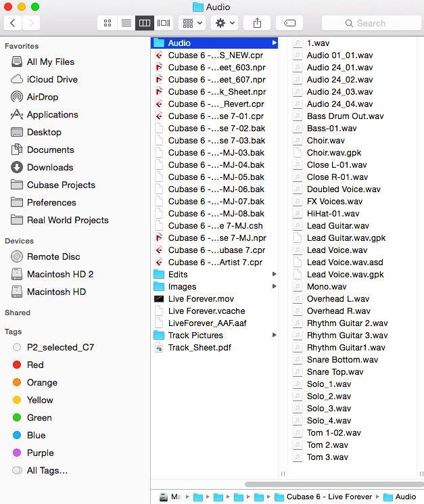Open Applications folder in sidebar
This screenshot has width=424, height=504.
pyautogui.click(x=45, y=114)
